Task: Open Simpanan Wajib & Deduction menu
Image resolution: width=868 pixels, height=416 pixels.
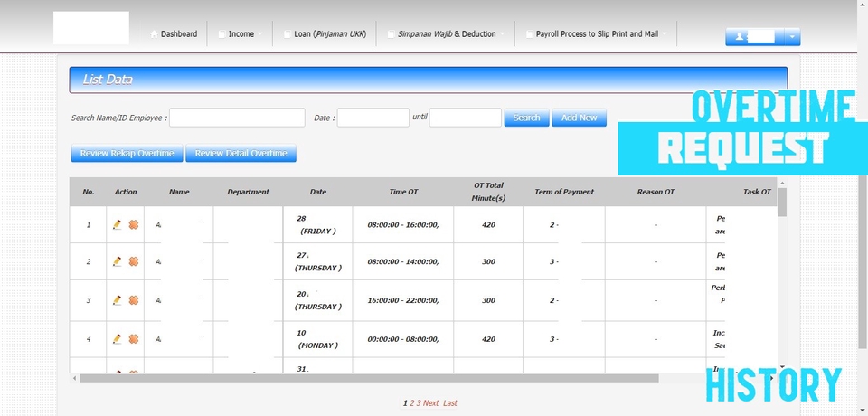Action: 447,33
